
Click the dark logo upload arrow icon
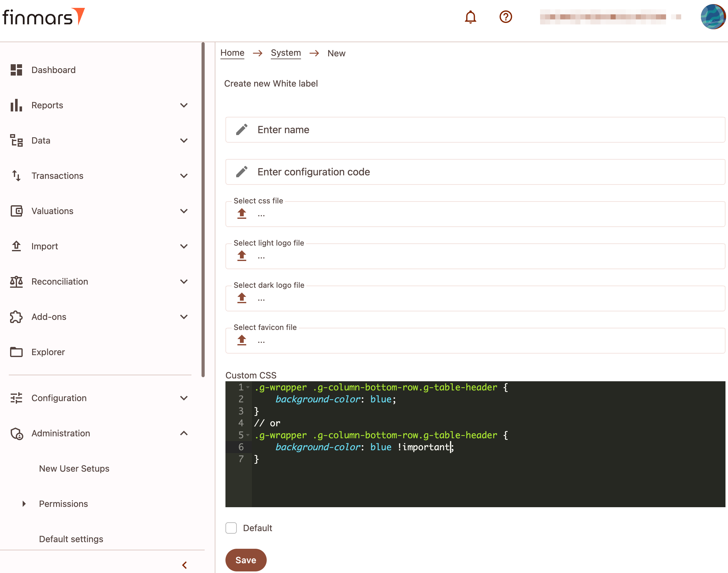[242, 298]
